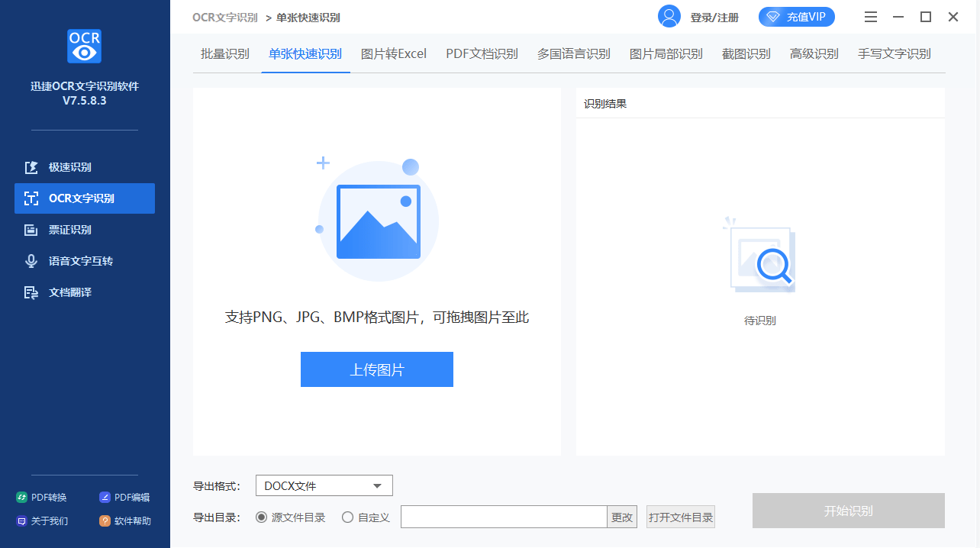Select the 票证识别 icon in sidebar
Viewport: 980px width, 548px height.
(31, 230)
